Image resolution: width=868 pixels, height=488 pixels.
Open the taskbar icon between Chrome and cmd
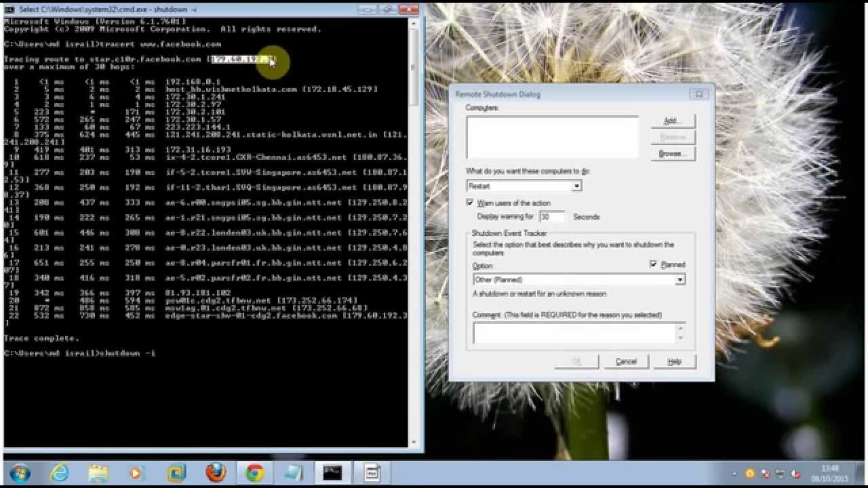(294, 472)
